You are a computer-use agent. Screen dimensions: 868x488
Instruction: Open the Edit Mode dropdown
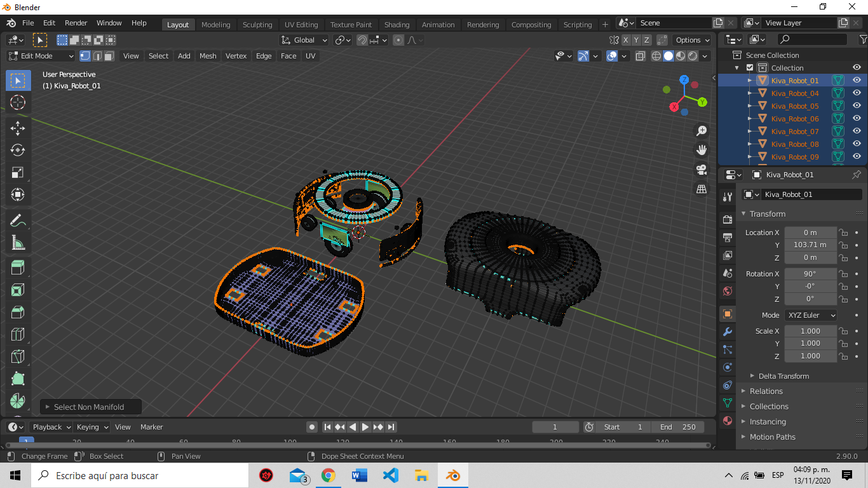coord(41,56)
